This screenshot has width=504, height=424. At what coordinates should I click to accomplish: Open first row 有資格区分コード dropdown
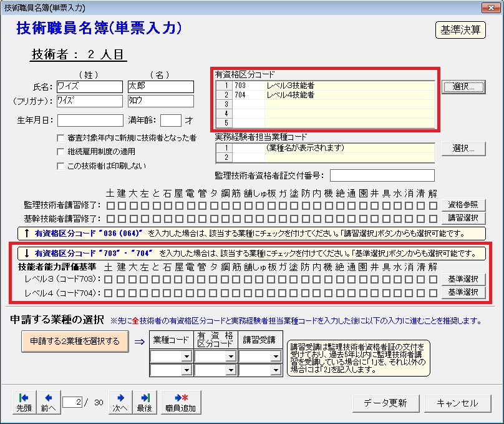231,357
